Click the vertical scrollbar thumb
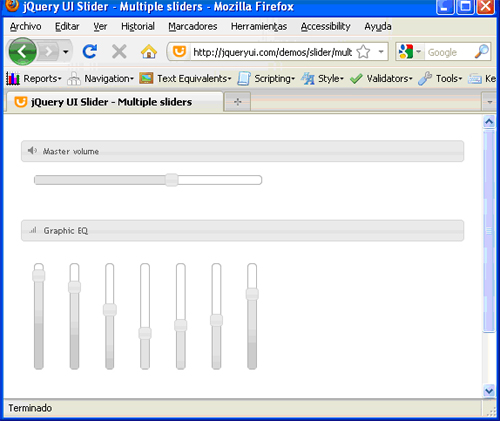500x421 pixels. tap(489, 231)
